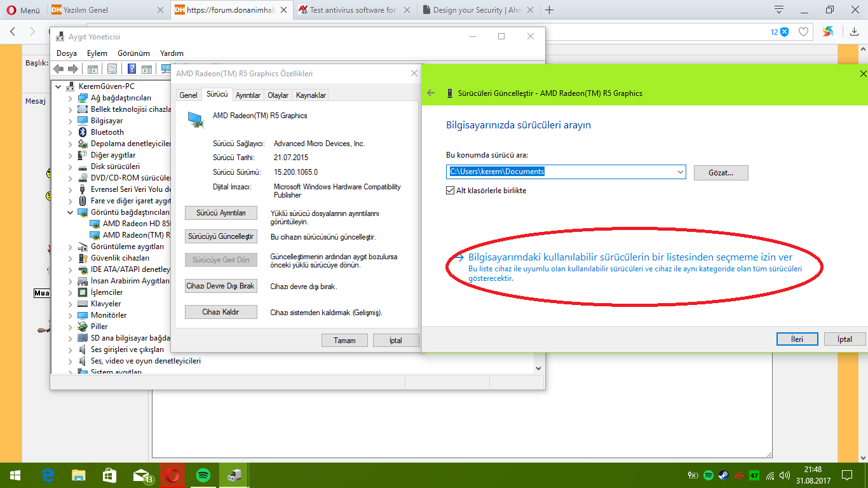The height and width of the screenshot is (488, 868).
Task: Open the Mail app on the taskbar
Action: pyautogui.click(x=142, y=475)
